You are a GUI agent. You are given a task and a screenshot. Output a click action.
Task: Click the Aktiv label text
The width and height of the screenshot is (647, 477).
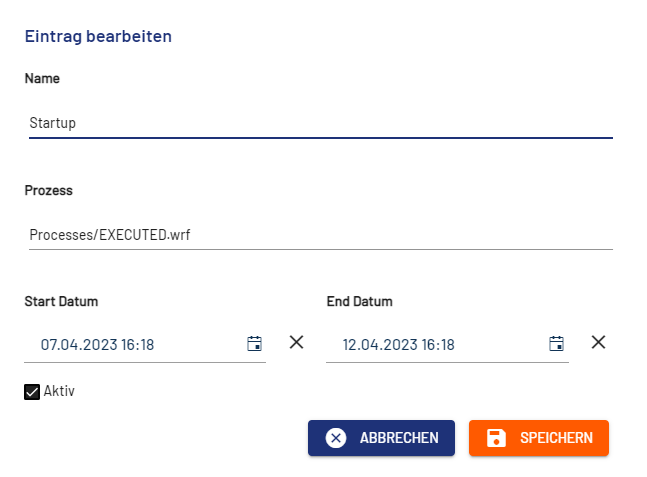[59, 391]
